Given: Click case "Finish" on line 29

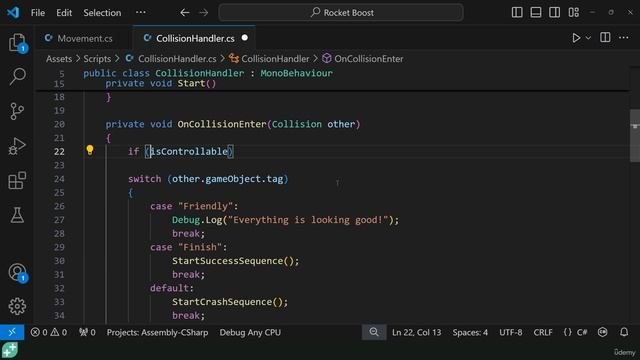Looking at the screenshot, I should pyautogui.click(x=188, y=247).
